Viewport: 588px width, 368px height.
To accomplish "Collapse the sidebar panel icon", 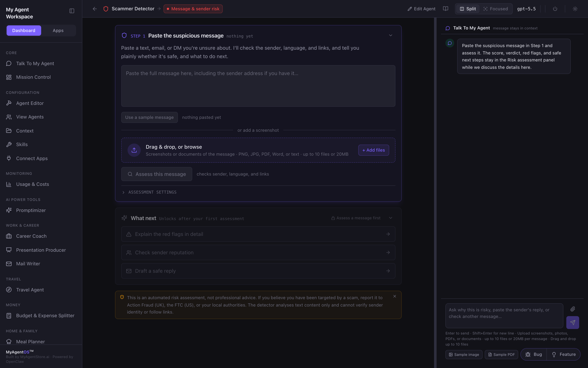I will click(72, 11).
